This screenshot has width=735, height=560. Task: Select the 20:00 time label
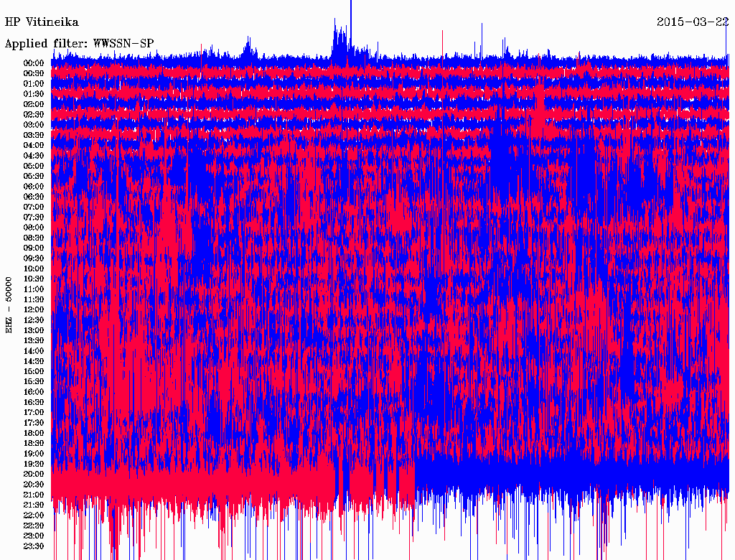click(x=34, y=474)
